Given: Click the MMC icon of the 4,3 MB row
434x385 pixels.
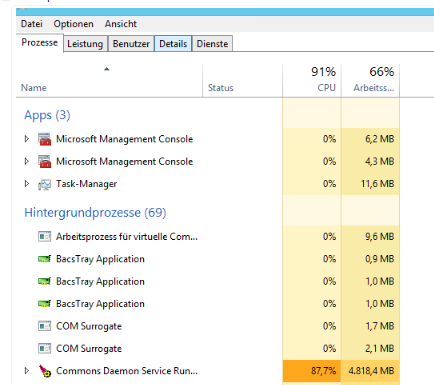Looking at the screenshot, I should click(44, 162).
